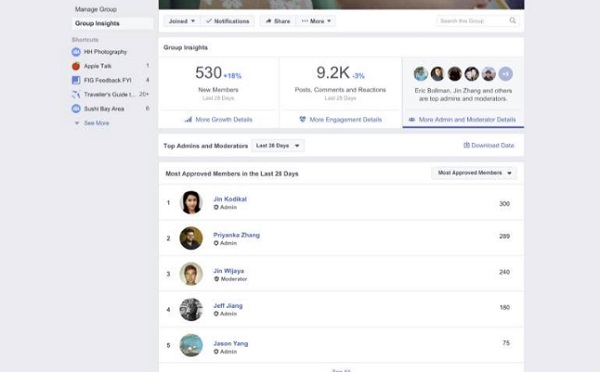Click the plus-one extra admins avatar
The height and width of the screenshot is (372, 600).
pos(505,73)
